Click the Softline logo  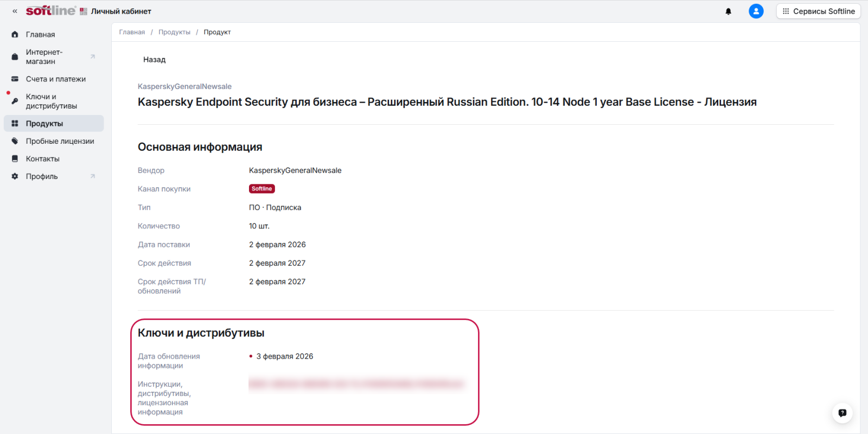(x=51, y=11)
